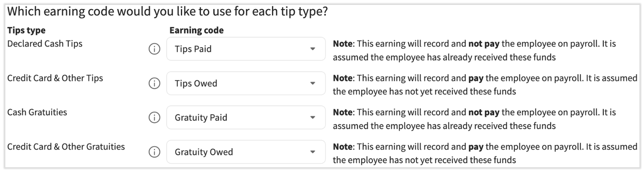Click the Credit Card & Other Tips label

[x=55, y=78]
